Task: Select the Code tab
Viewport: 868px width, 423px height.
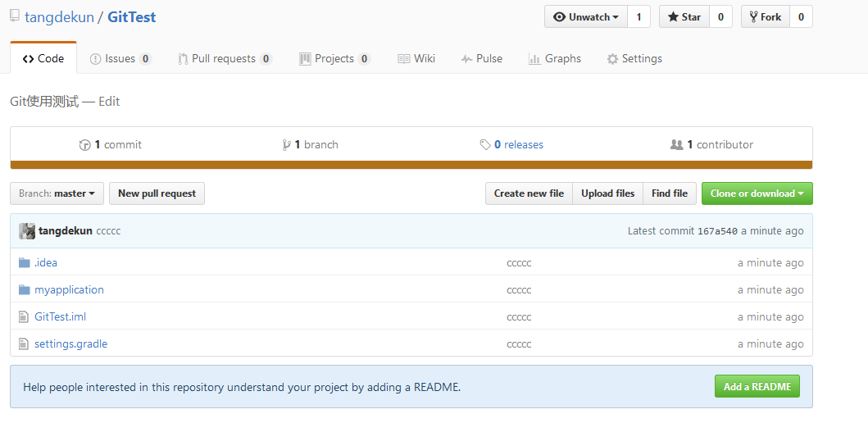Action: pyautogui.click(x=43, y=58)
